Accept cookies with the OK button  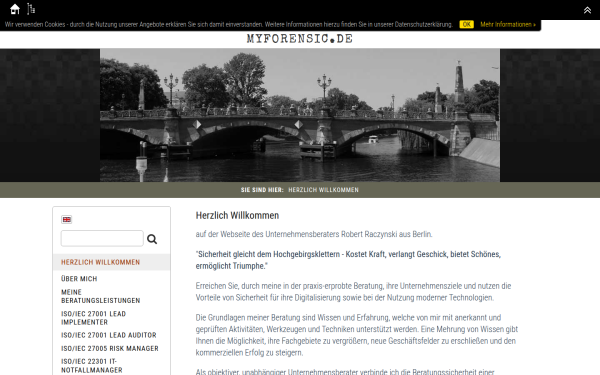pos(466,24)
